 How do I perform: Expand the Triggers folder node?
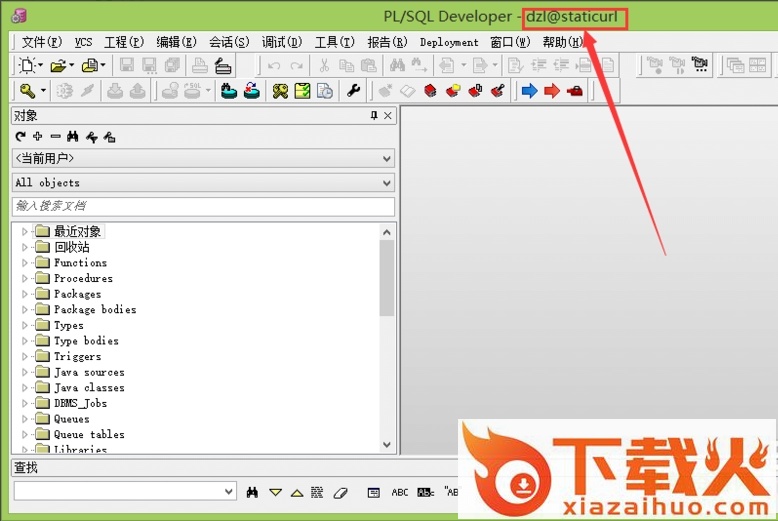click(x=25, y=357)
